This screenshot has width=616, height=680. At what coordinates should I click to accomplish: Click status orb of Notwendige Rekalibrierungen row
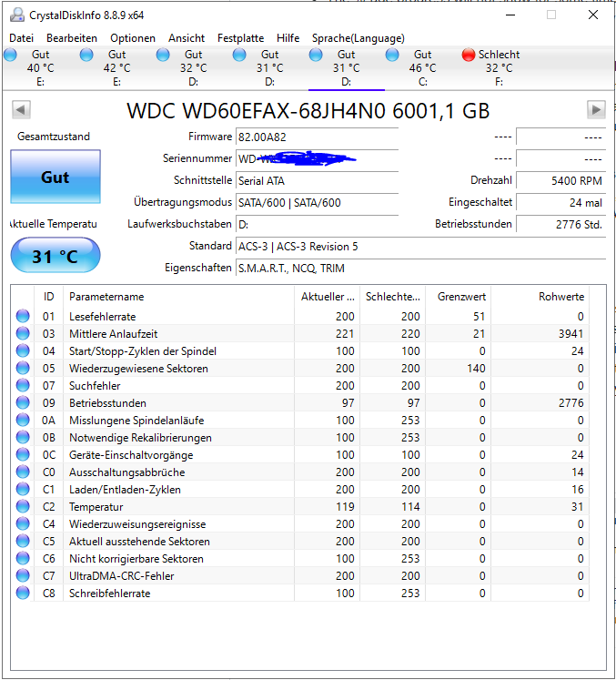[23, 438]
